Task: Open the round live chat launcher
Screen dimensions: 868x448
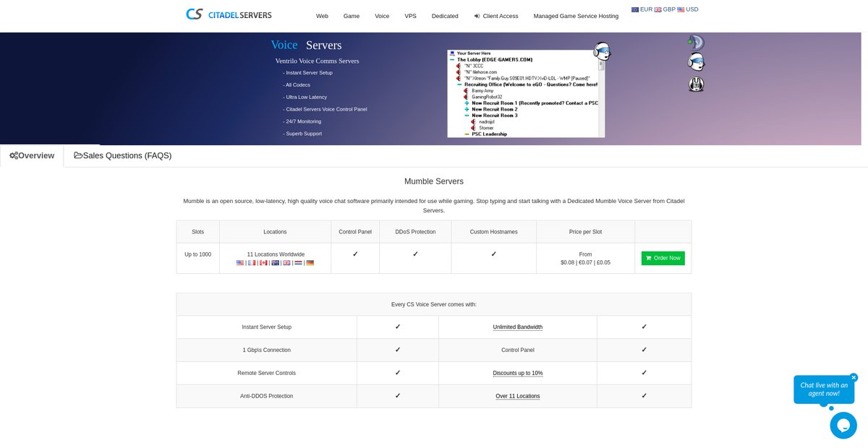Action: 843,425
